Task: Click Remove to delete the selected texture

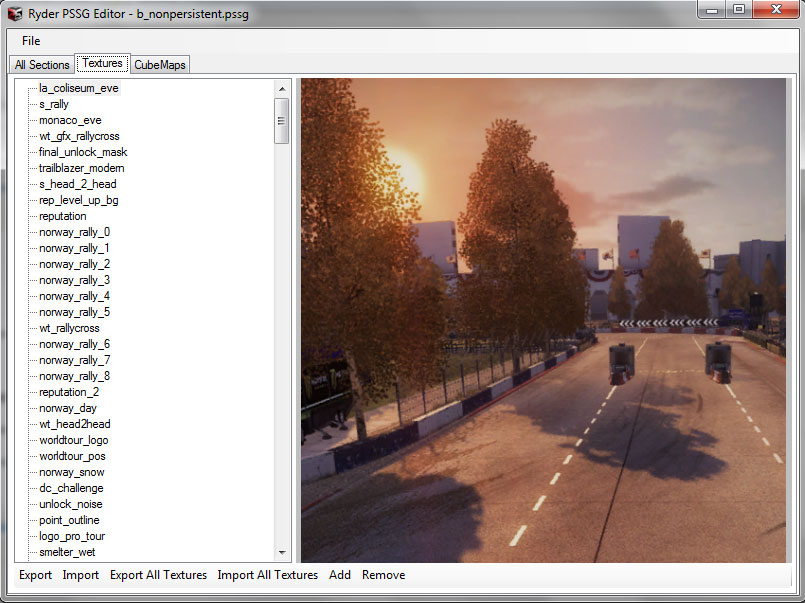Action: 385,575
